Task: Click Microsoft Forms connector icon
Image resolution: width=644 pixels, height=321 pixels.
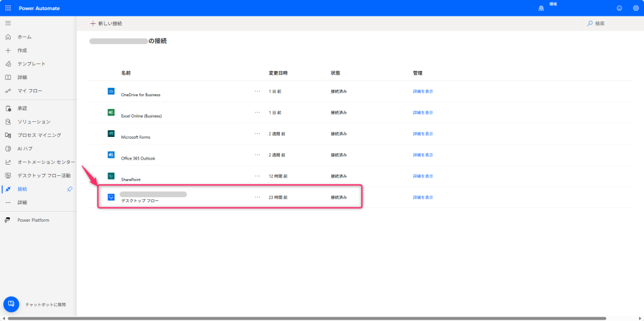Action: 111,133
